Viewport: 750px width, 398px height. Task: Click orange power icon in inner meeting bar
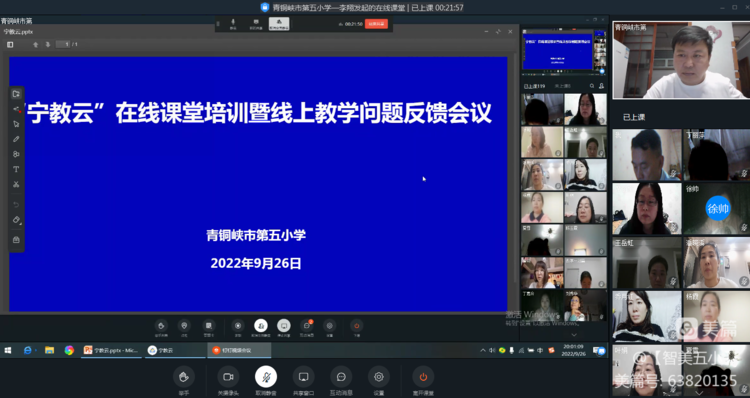tap(356, 326)
